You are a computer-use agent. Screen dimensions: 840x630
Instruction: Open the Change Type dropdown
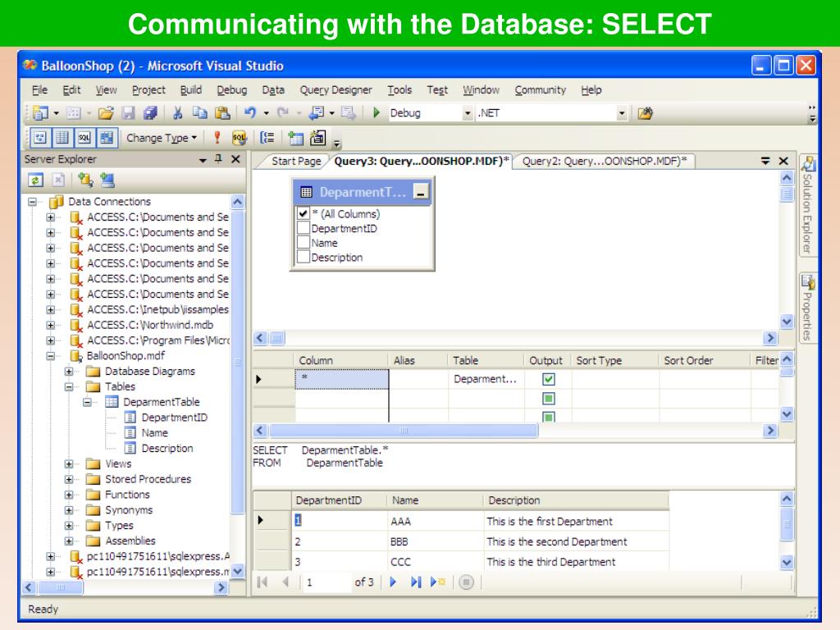click(x=162, y=138)
